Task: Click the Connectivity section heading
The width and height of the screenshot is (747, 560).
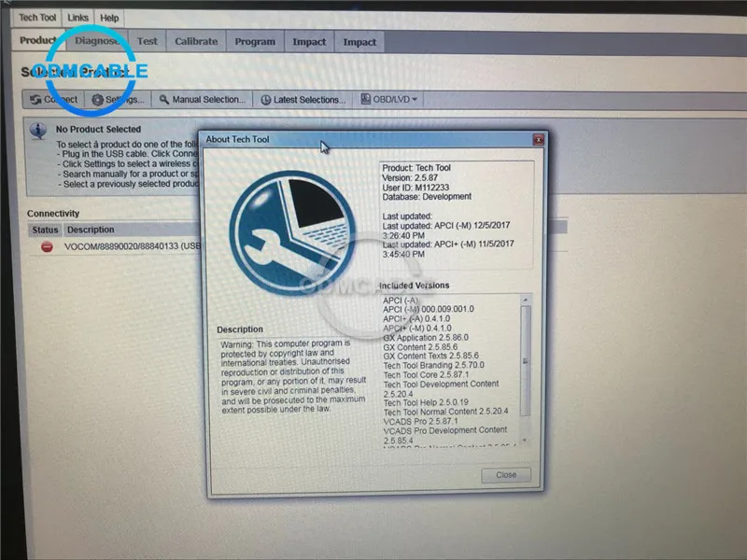Action: pos(53,214)
